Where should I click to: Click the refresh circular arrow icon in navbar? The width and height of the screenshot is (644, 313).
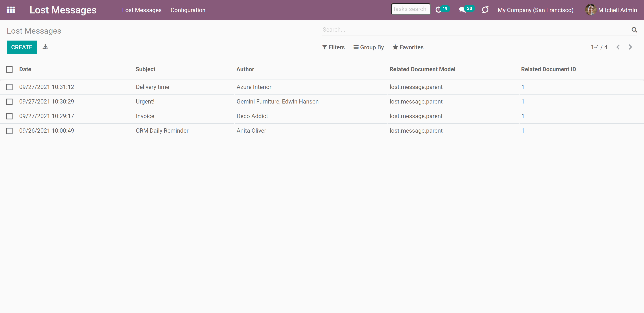pos(485,10)
